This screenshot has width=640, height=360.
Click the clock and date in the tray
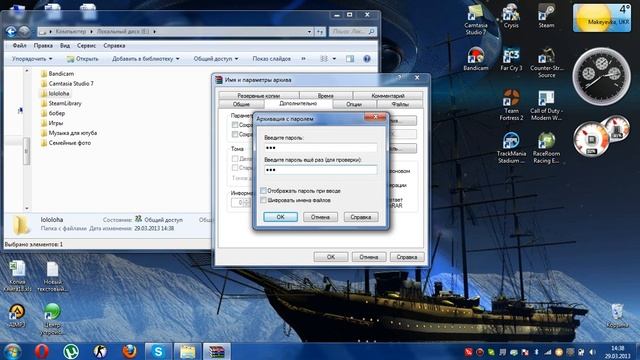point(618,352)
